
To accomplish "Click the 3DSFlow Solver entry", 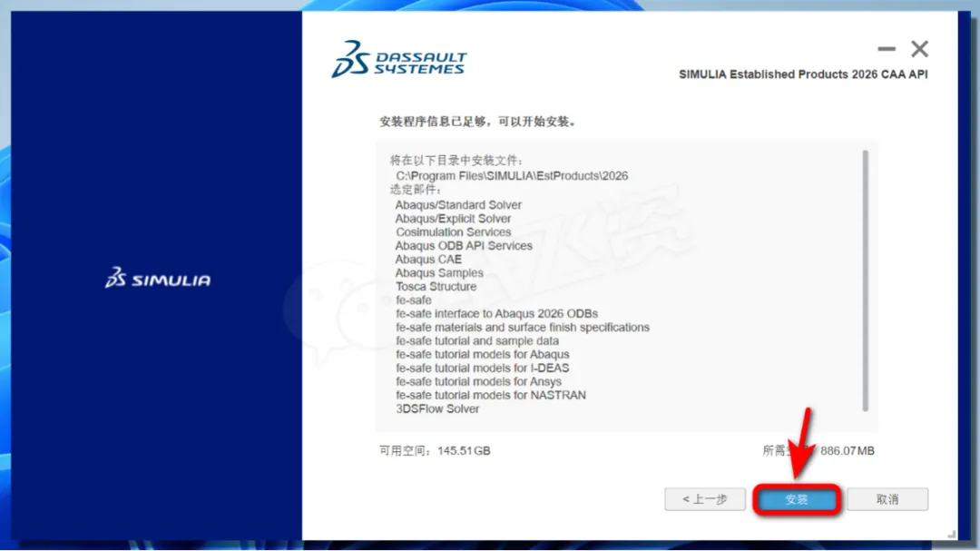I will (436, 409).
